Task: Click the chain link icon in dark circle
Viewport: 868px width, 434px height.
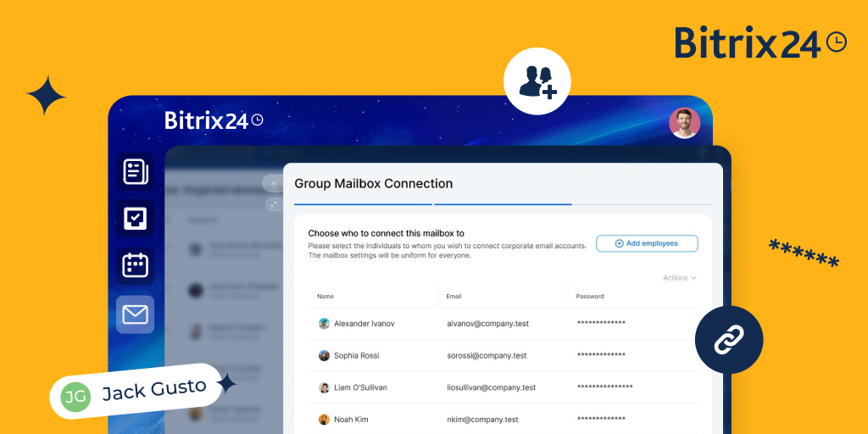Action: [728, 341]
